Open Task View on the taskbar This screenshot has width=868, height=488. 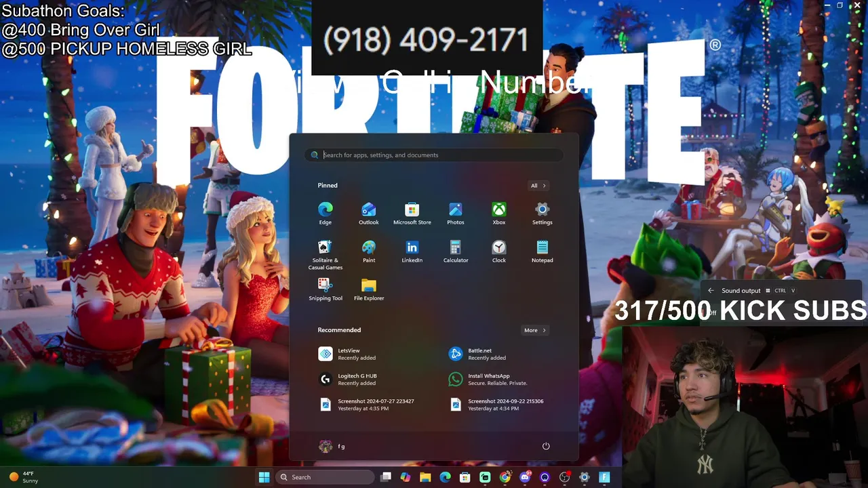[386, 477]
